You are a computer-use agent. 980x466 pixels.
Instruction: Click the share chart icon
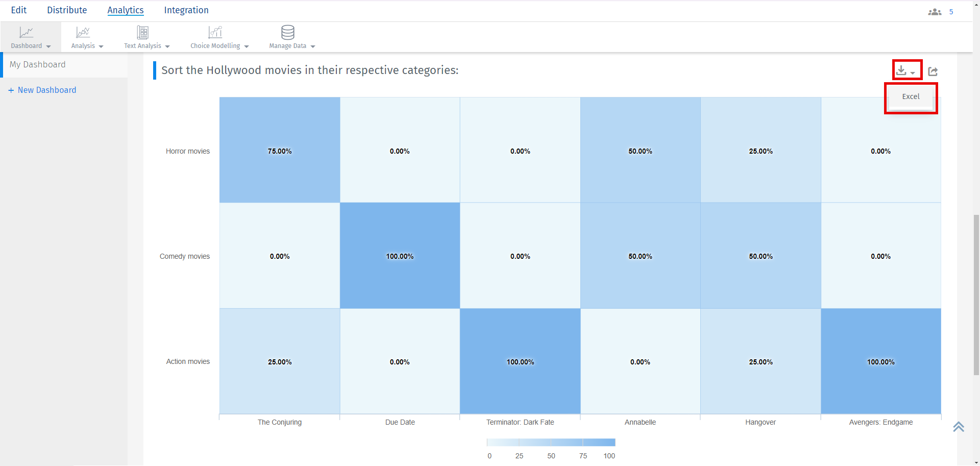[x=933, y=71]
